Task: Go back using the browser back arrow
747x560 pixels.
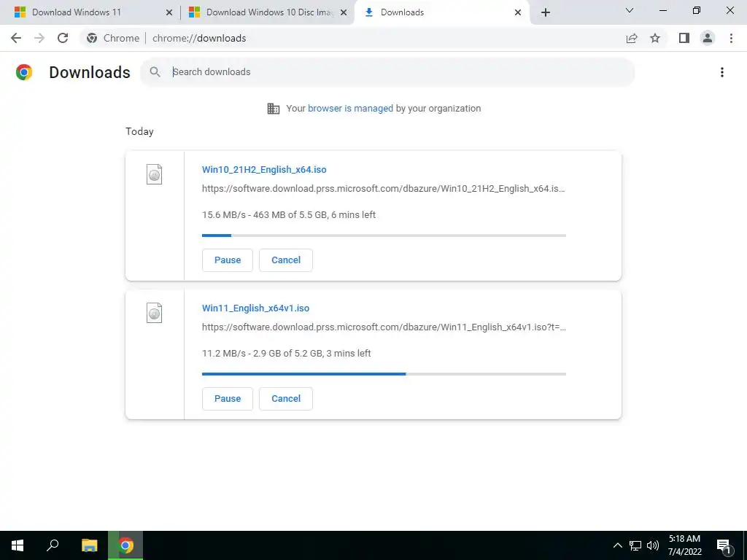Action: pyautogui.click(x=16, y=38)
